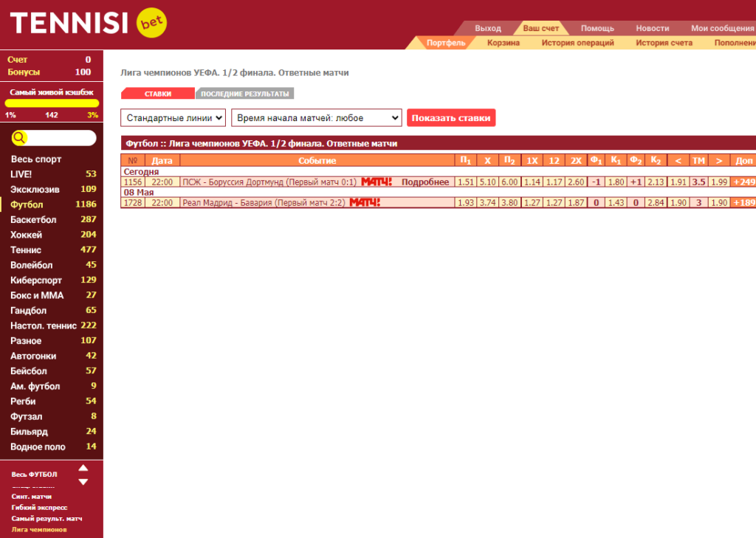Click Самый результ. матч link

pos(47,519)
